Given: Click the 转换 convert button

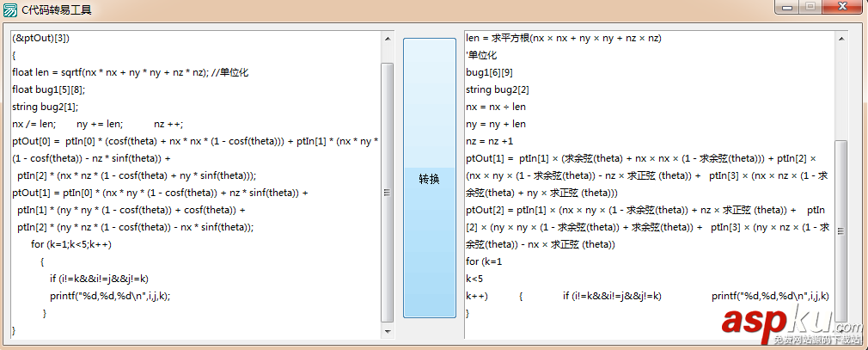Looking at the screenshot, I should [430, 178].
